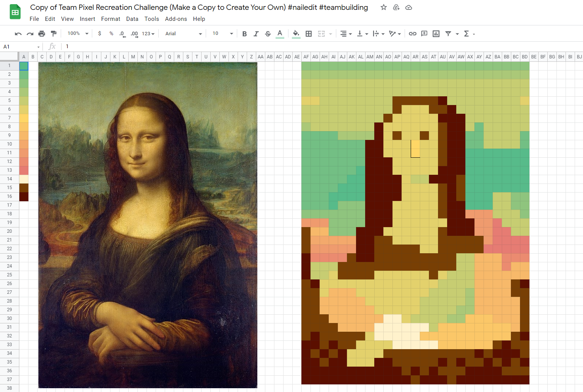This screenshot has height=392, width=583.
Task: Select row 20 header
Action: (9, 231)
